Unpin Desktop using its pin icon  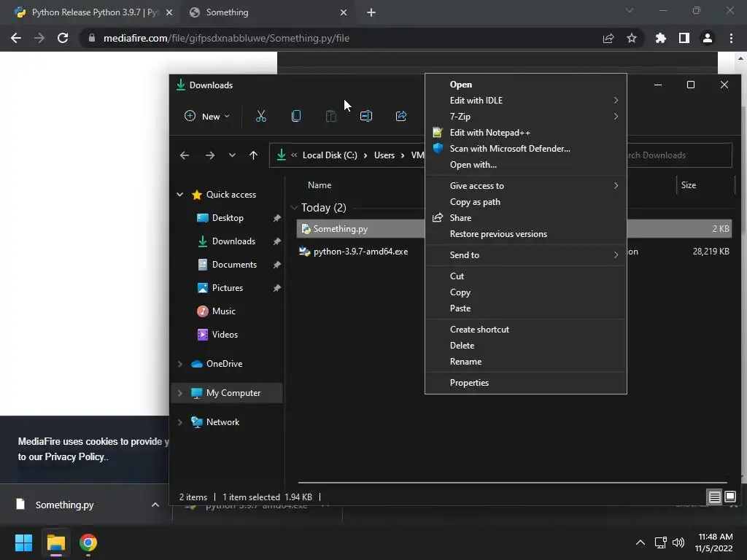[x=276, y=218]
